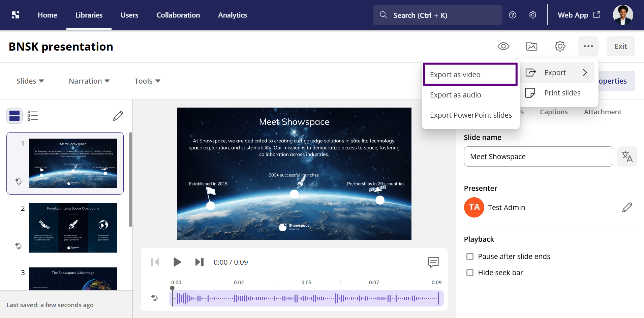Play the slide narration
644x318 pixels.
point(177,262)
